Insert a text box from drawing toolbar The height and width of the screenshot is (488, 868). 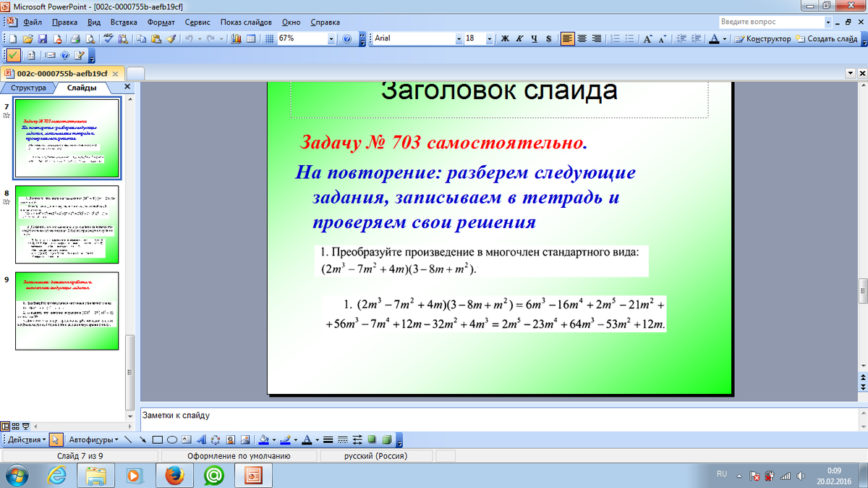click(x=187, y=439)
